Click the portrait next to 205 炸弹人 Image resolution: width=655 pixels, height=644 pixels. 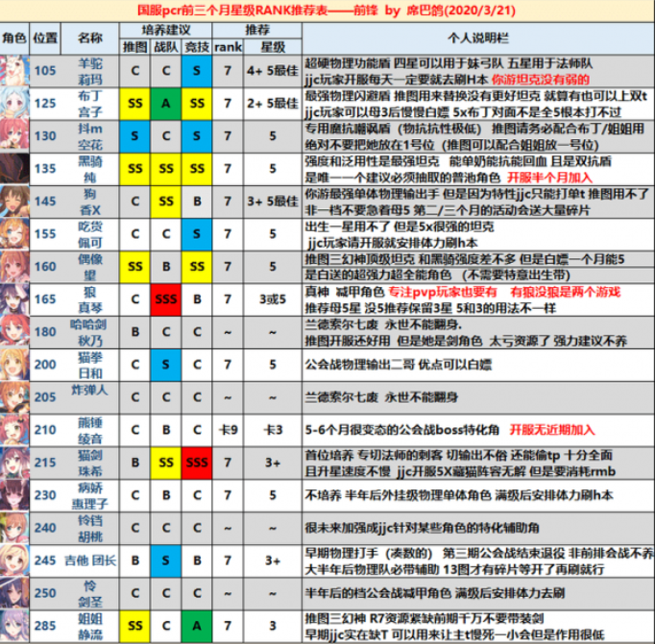pos(14,397)
